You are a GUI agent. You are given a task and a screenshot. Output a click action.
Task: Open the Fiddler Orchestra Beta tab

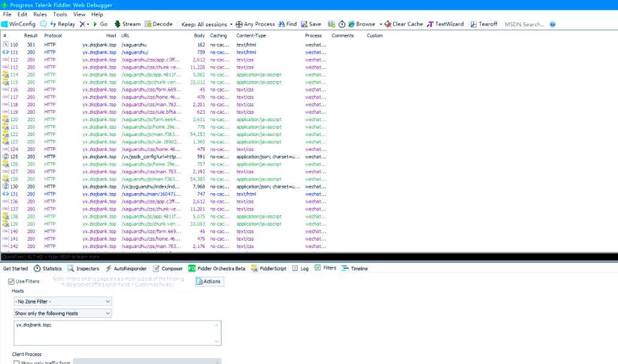[217, 268]
